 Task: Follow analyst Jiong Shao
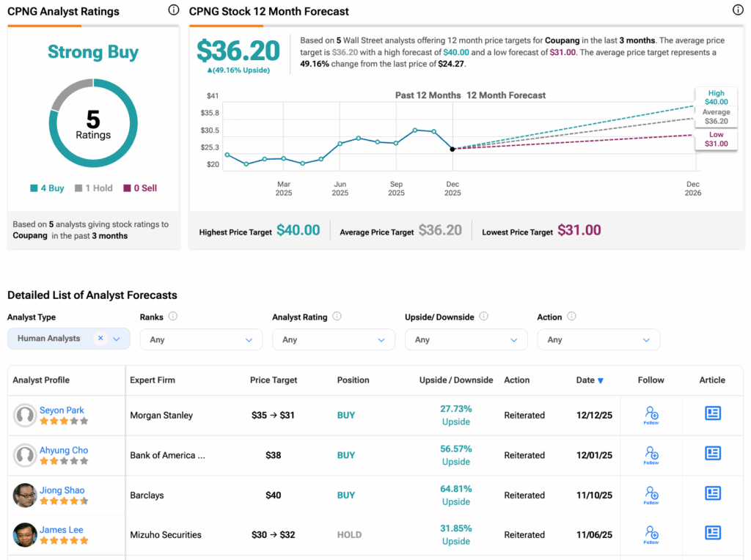coord(651,495)
